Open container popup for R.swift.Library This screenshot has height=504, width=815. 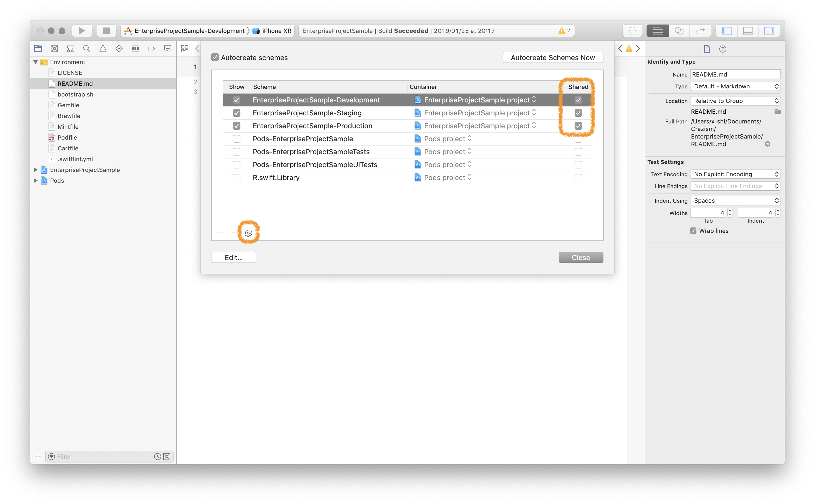coord(443,178)
